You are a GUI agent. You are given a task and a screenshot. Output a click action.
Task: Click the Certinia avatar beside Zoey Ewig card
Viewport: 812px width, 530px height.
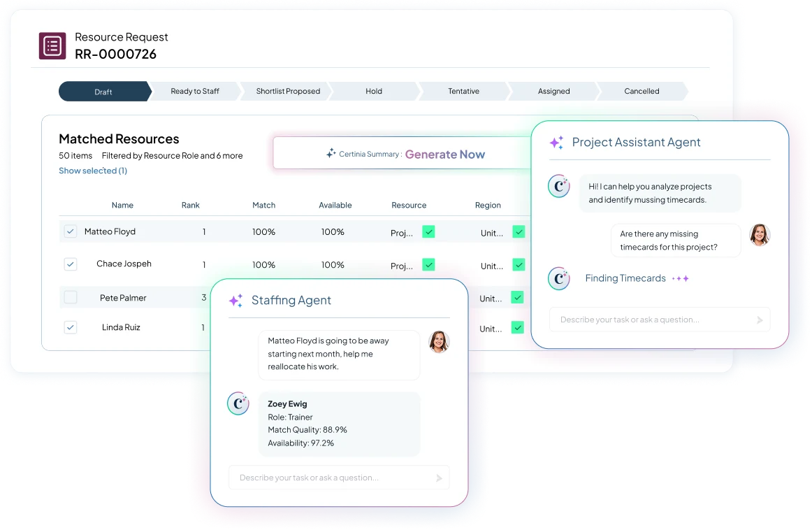(x=238, y=403)
